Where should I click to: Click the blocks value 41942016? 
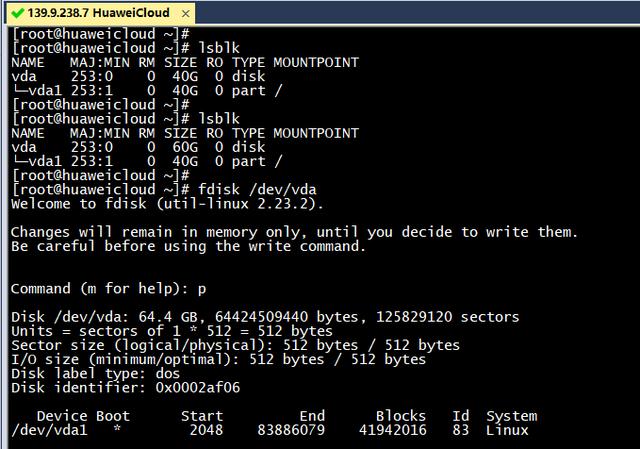tap(393, 430)
